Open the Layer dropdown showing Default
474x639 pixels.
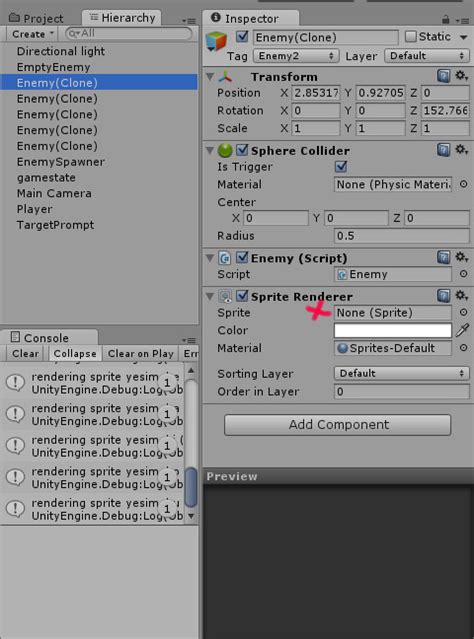427,56
